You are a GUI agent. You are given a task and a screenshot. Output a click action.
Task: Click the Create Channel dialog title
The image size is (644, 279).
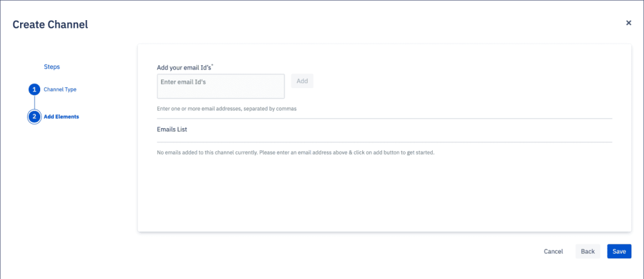tap(50, 25)
